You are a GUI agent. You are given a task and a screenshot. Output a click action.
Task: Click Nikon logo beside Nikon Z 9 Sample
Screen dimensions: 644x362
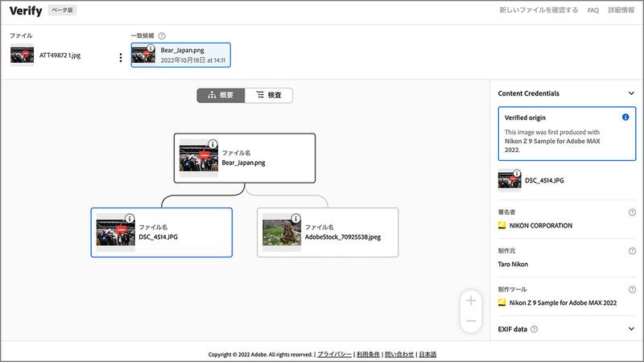[502, 302]
